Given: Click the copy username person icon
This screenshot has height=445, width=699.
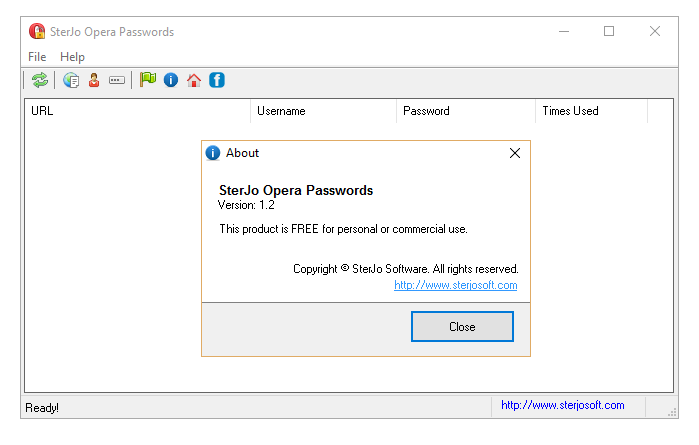Looking at the screenshot, I should pyautogui.click(x=94, y=81).
